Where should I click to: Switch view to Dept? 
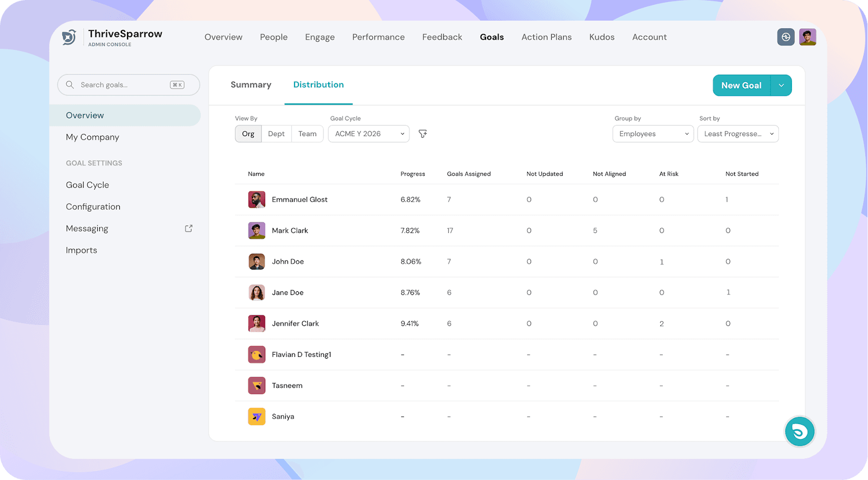click(x=276, y=134)
